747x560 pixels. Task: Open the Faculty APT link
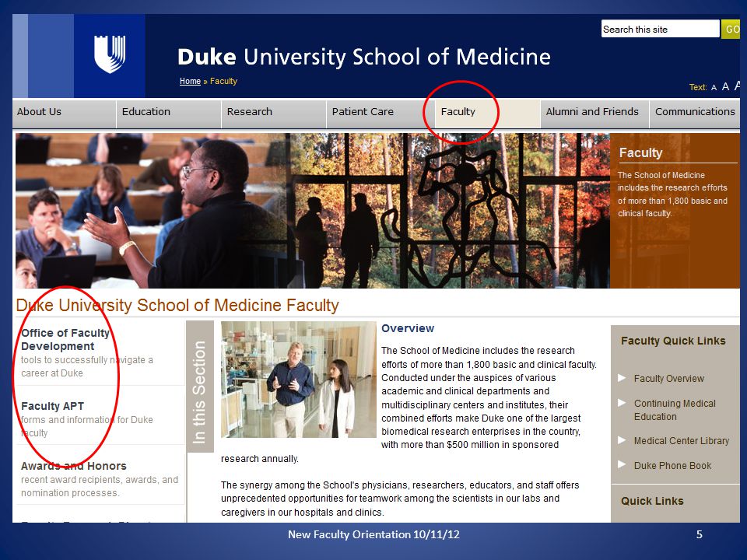[52, 406]
